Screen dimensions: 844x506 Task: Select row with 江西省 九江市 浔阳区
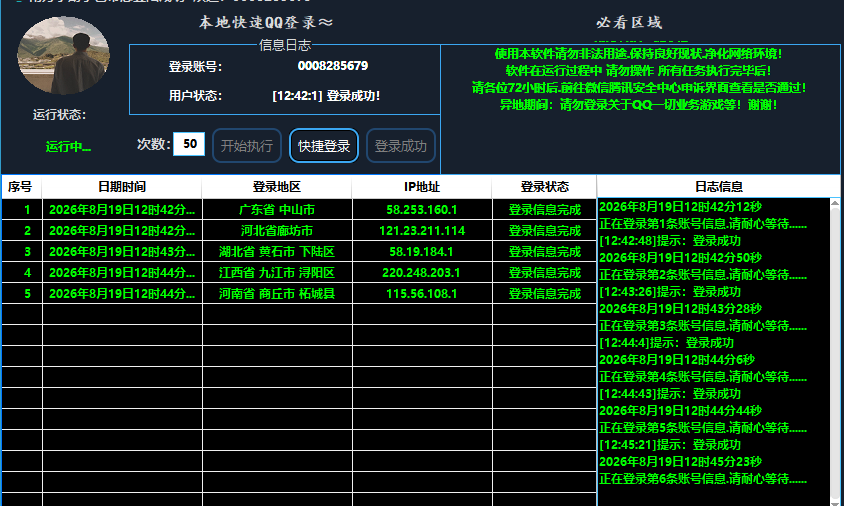click(299, 272)
